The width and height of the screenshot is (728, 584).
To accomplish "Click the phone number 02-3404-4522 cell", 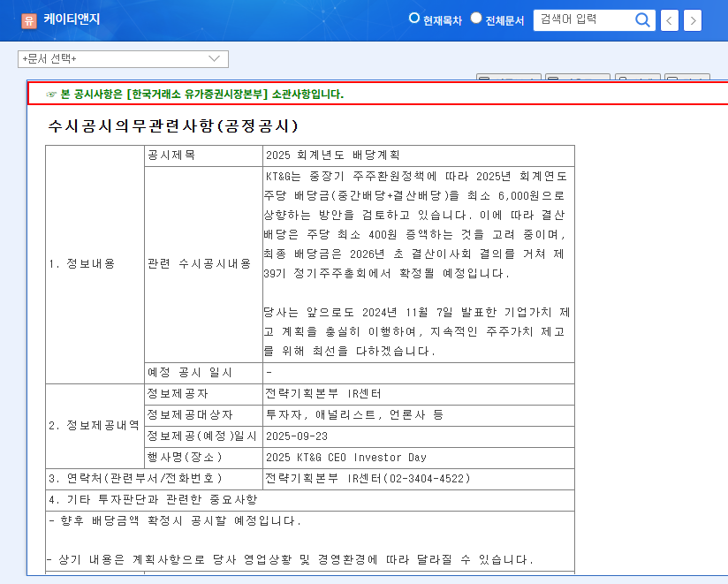I will 418,479.
